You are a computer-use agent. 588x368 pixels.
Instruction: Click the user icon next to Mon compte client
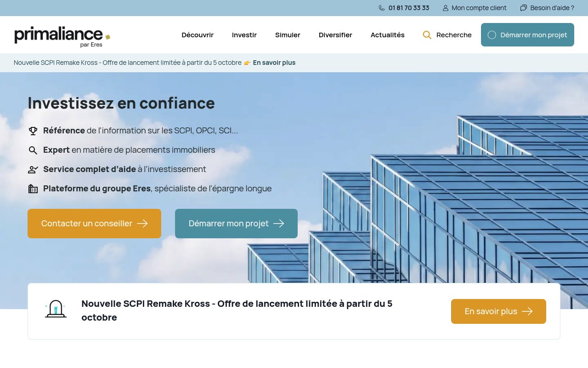(x=446, y=8)
